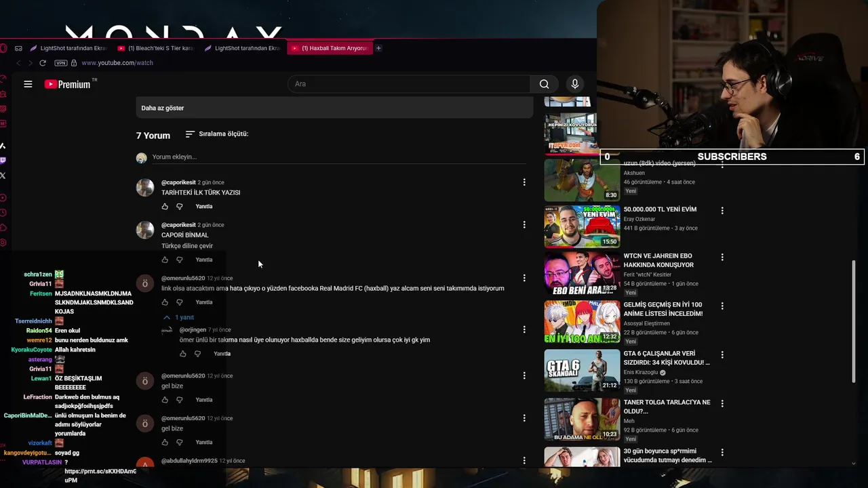Open X from the Opera sidebar
The image size is (868, 488).
3,176
